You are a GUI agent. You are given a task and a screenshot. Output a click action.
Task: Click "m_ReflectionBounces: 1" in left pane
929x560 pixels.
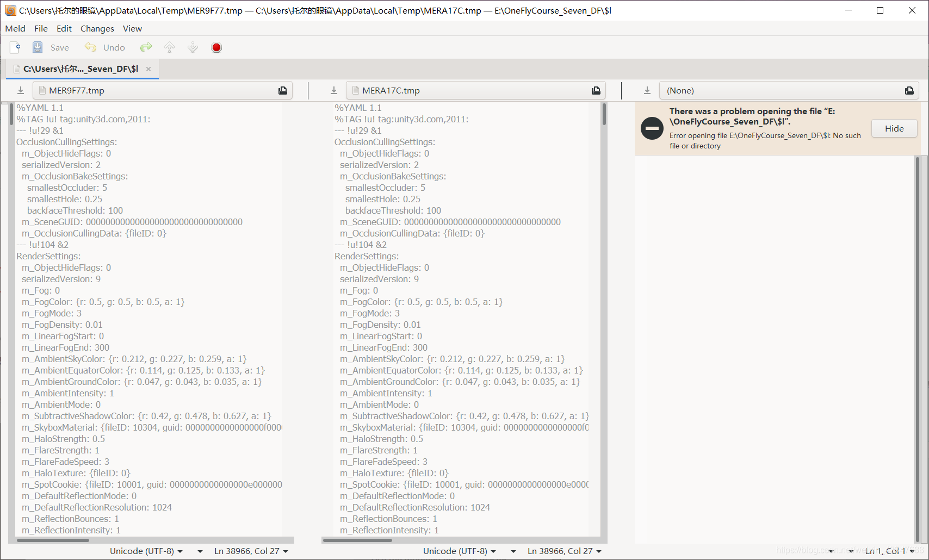[x=70, y=519]
